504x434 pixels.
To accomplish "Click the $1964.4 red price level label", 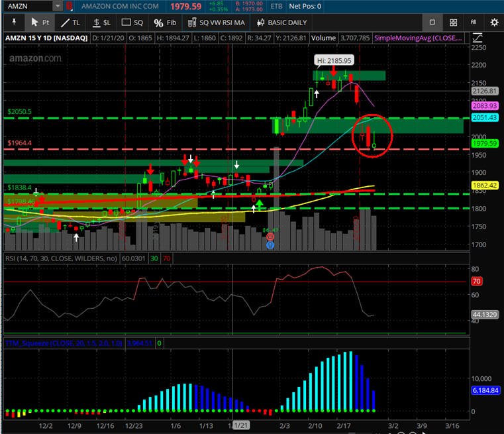I will click(20, 142).
